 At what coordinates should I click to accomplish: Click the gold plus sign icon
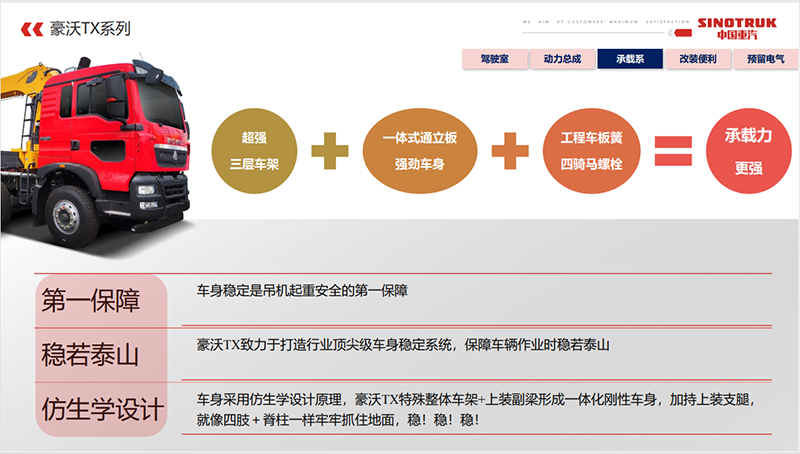click(x=330, y=151)
